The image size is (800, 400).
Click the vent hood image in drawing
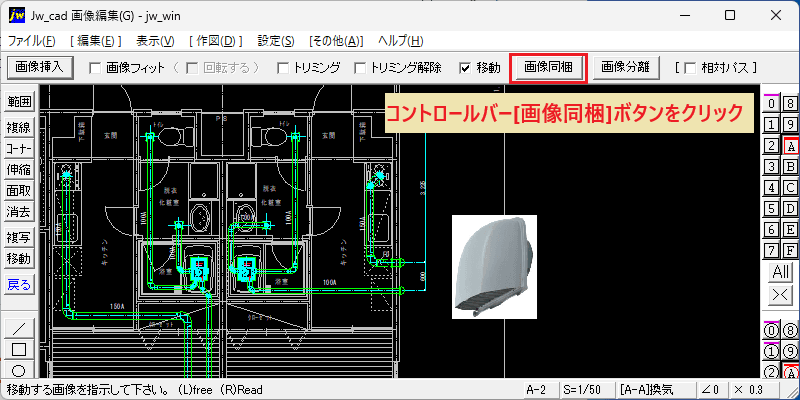coord(494,267)
